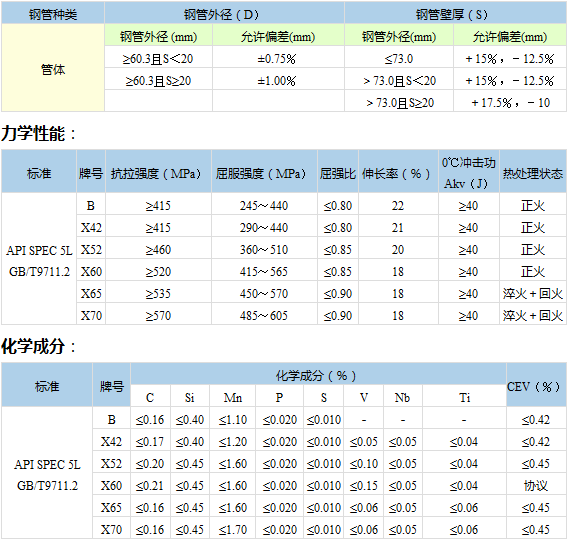Click the 力学性能 section heading
This screenshot has width=568, height=540.
(x=38, y=133)
